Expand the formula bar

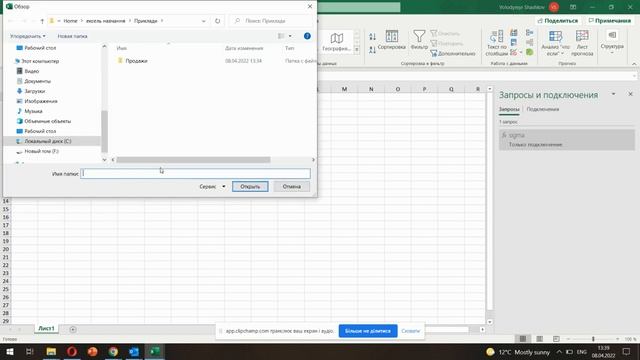point(634,76)
